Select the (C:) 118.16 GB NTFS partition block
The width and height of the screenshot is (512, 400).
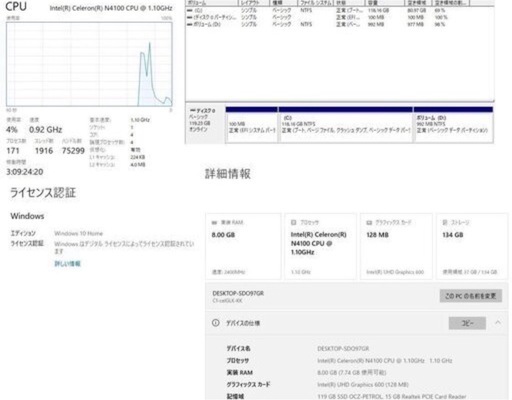(x=346, y=125)
